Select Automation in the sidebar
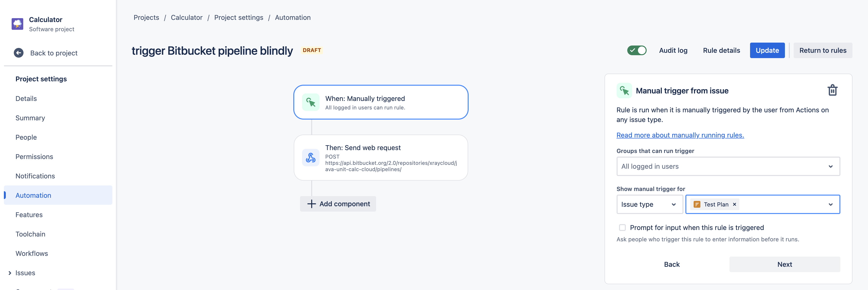868x290 pixels. (x=58, y=195)
